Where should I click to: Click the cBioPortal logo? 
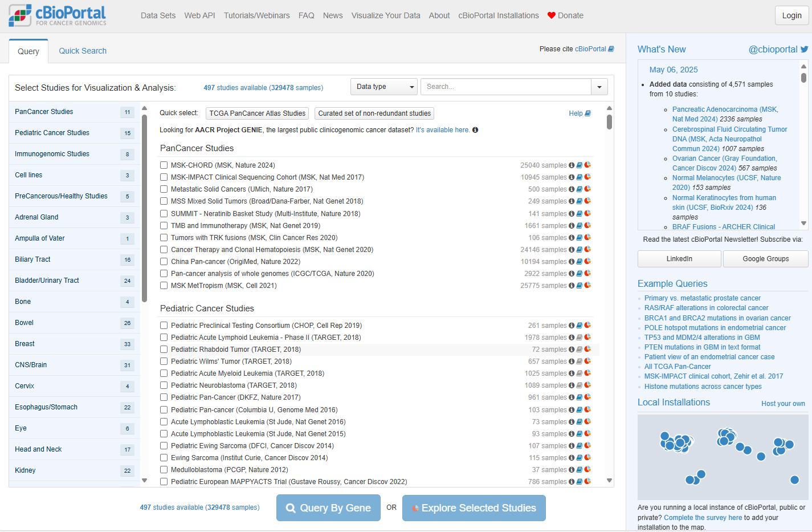tap(58, 15)
